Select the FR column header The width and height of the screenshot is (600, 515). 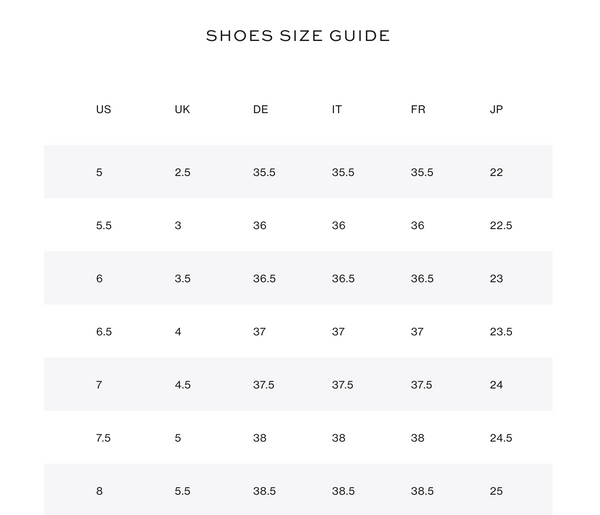pos(418,109)
